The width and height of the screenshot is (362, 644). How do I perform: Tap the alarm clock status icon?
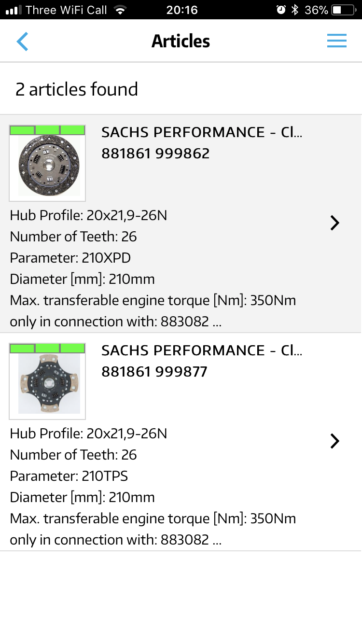[280, 10]
